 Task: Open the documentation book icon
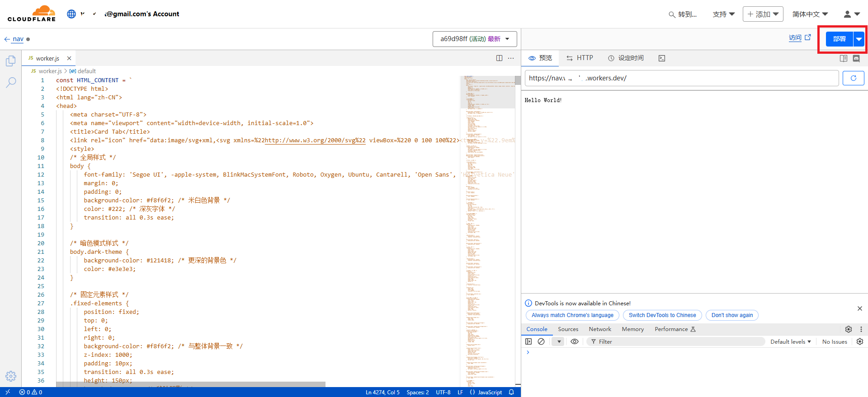pyautogui.click(x=843, y=58)
